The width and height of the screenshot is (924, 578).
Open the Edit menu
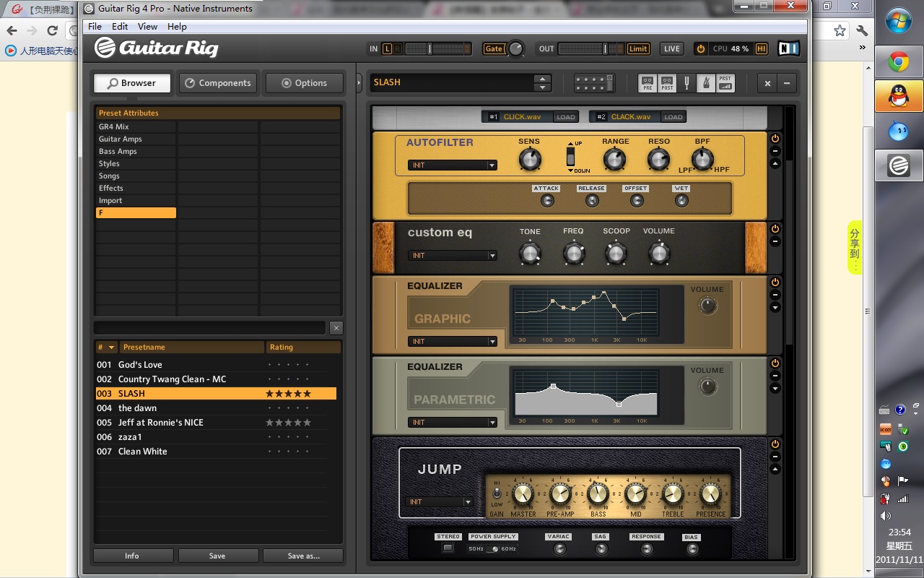click(120, 27)
